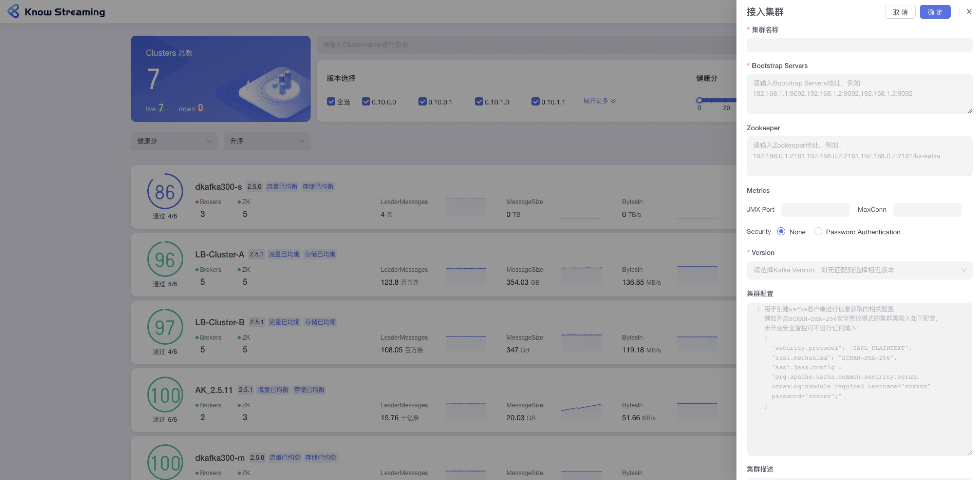Image resolution: width=980 pixels, height=480 pixels.
Task: Toggle the 全选 version checkbox
Action: click(x=331, y=102)
